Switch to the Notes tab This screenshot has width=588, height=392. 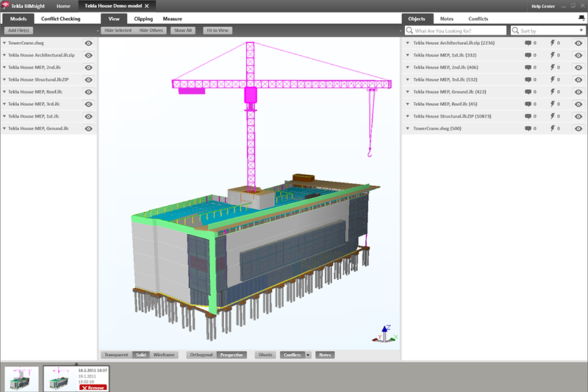pyautogui.click(x=446, y=19)
